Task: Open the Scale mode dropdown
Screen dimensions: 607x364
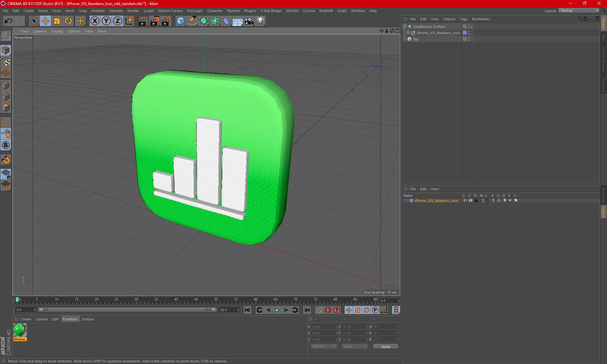Action: (x=355, y=346)
